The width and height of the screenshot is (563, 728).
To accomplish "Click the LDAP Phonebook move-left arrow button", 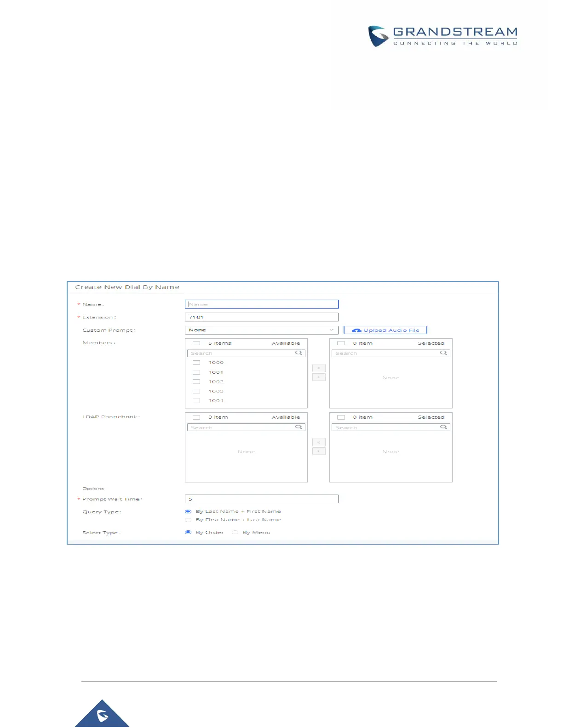I will point(318,442).
